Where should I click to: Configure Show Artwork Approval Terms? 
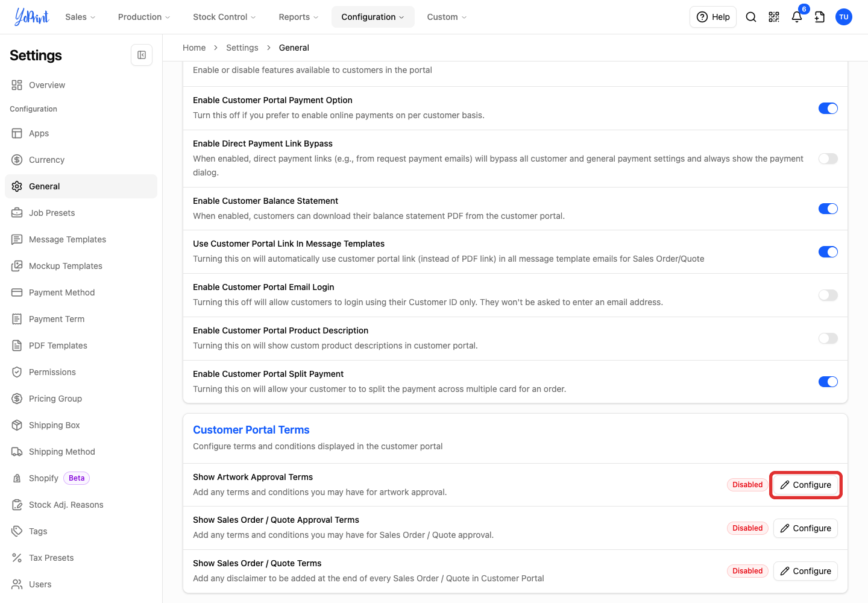805,485
